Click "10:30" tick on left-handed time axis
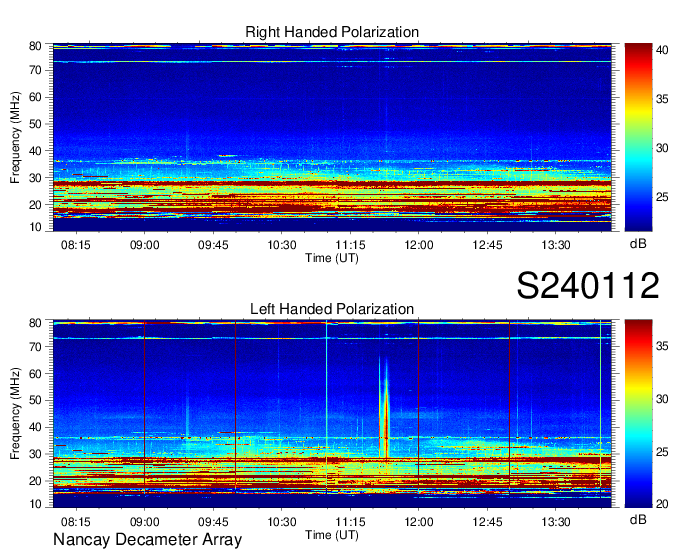 coord(281,522)
